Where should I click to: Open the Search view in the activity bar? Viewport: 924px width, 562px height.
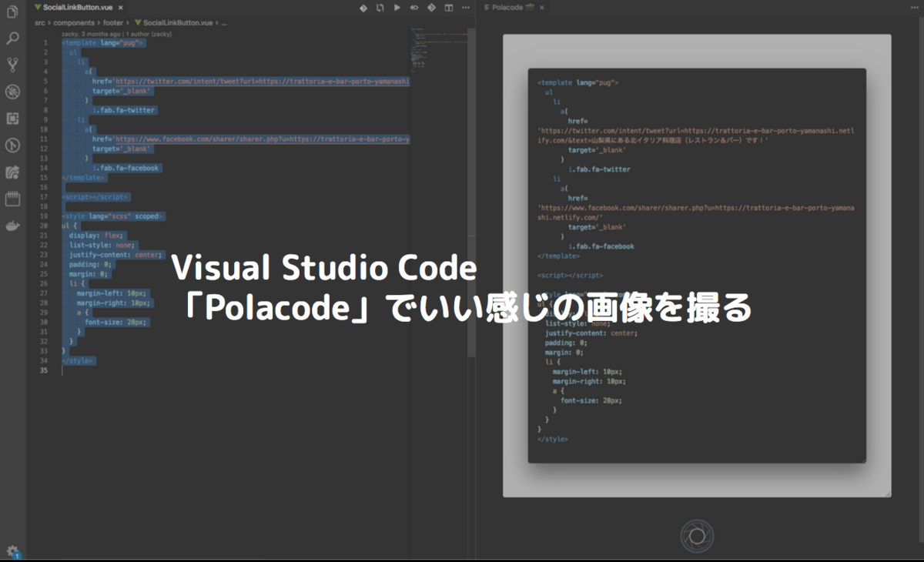point(11,36)
